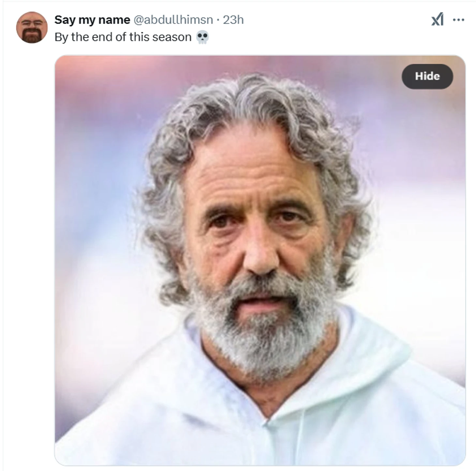This screenshot has width=476, height=471.
Task: Visit the @abdullhimsn handle link
Action: pos(173,20)
